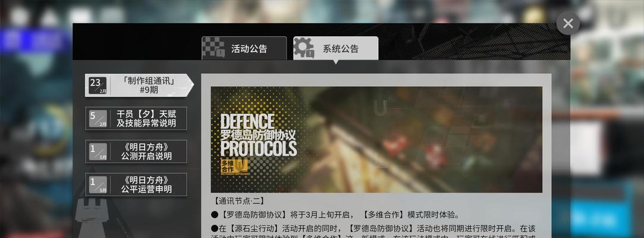Image resolution: width=644 pixels, height=238 pixels.
Task: Open the Defence Protocols banner image
Action: click(376, 139)
